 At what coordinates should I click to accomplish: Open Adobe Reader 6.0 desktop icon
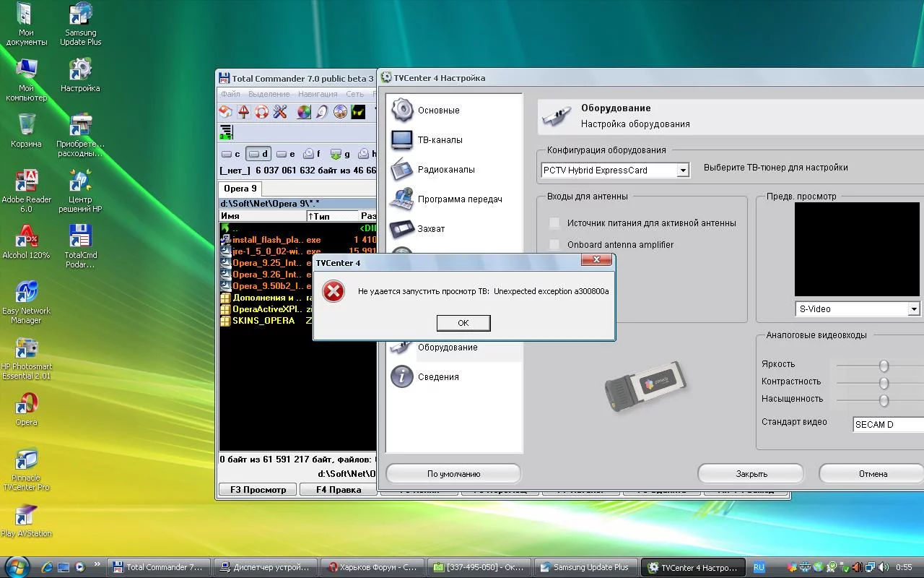26,191
